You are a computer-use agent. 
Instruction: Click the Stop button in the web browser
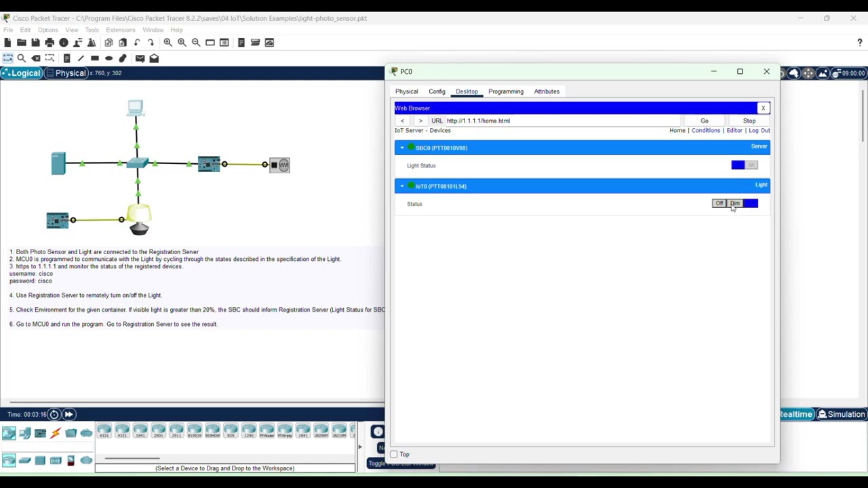coord(749,121)
